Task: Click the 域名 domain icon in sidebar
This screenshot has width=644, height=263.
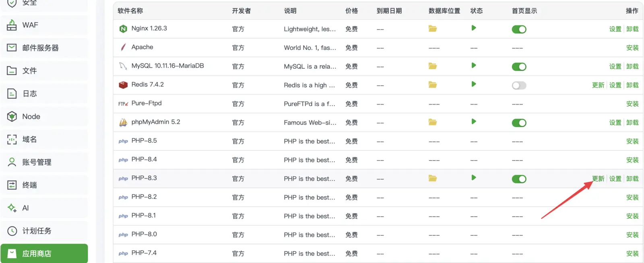Action: [x=12, y=140]
